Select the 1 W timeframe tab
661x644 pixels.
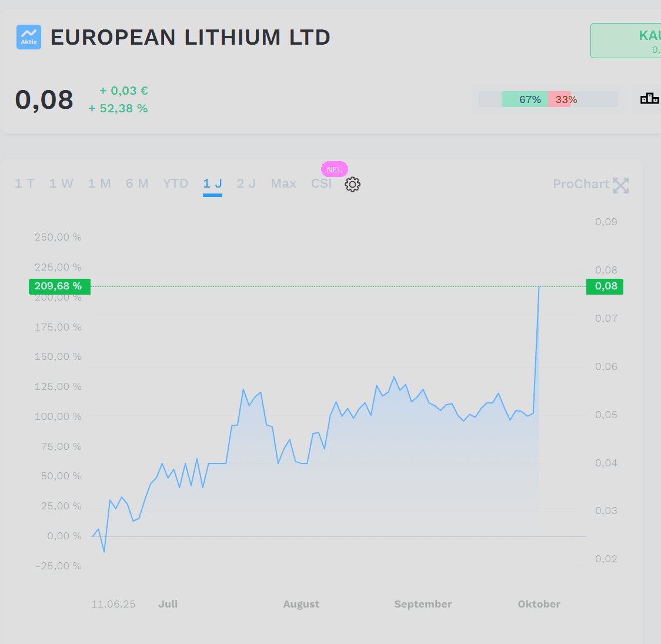(x=61, y=183)
